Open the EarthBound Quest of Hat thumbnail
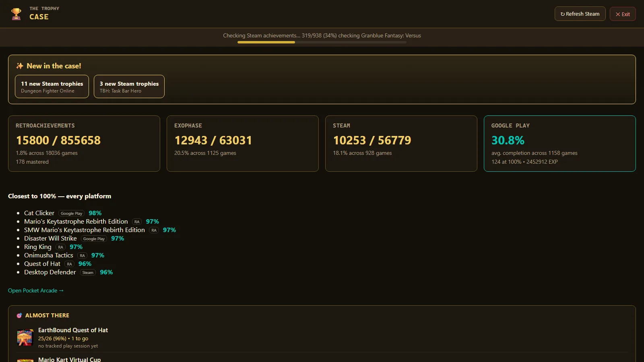 point(25,338)
